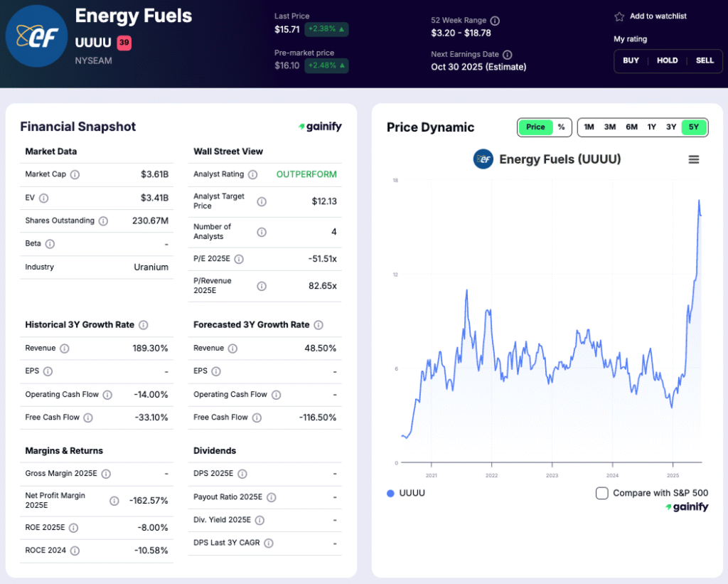Click info icon beside Historical 3Y Growth Rate

tap(143, 325)
